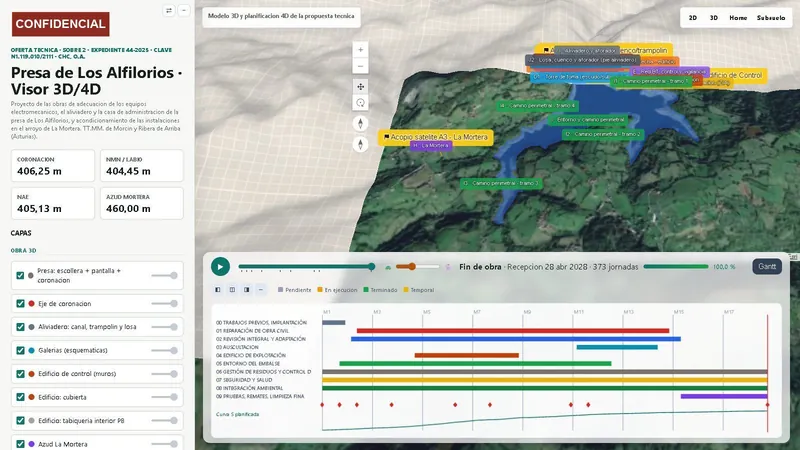
Task: Click the AZUD MORTERA 460,00 m card
Action: point(142,203)
